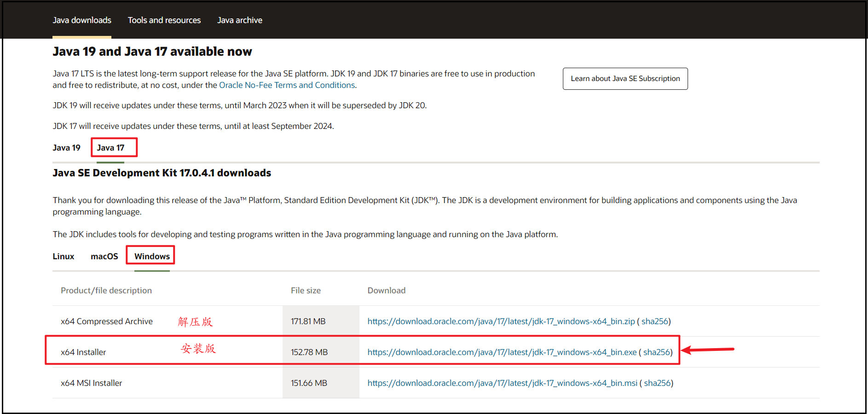Click Java 19 and Java 17 available heading
Viewport: 868px width, 414px height.
point(152,52)
